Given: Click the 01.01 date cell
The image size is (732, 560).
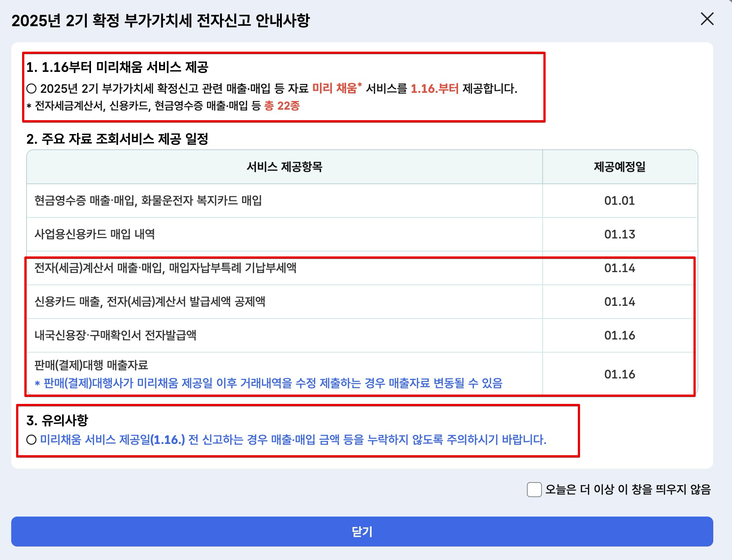Looking at the screenshot, I should point(619,201).
